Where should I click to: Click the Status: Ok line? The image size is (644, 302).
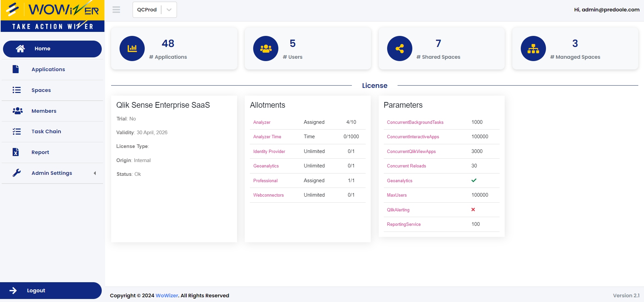pos(129,174)
